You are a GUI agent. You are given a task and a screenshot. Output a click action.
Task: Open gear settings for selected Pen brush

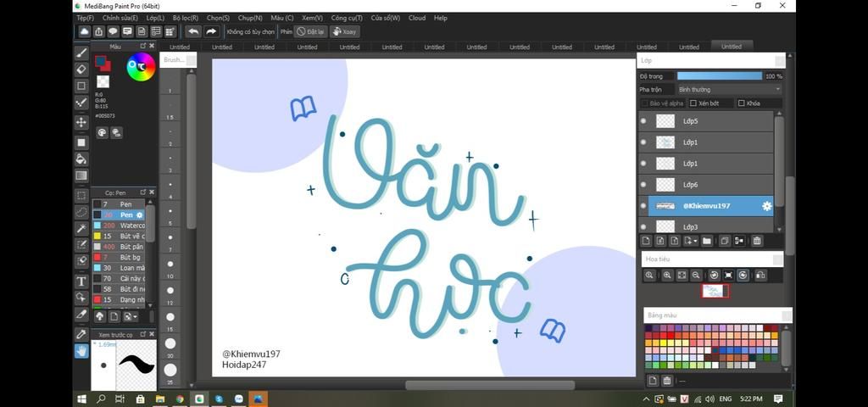pos(140,215)
